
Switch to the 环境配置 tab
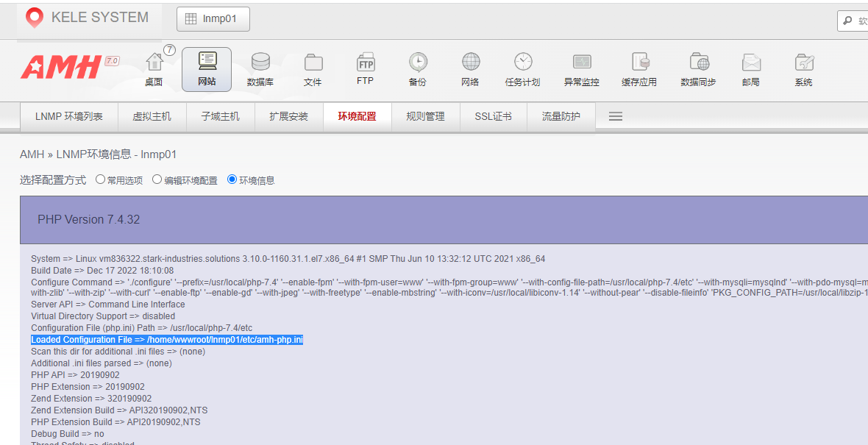point(357,116)
